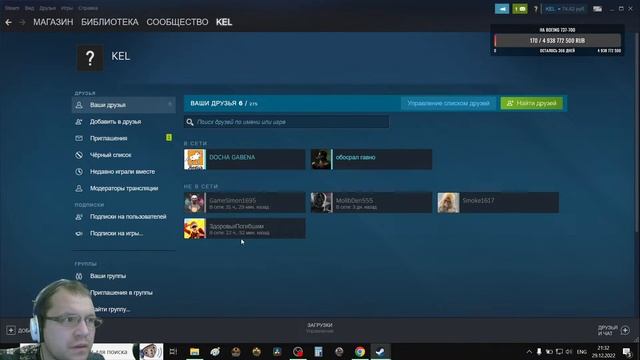Viewport: 640px width, 360px height.
Task: Go to БИБЛИОТЕКА tab
Action: pos(110,22)
